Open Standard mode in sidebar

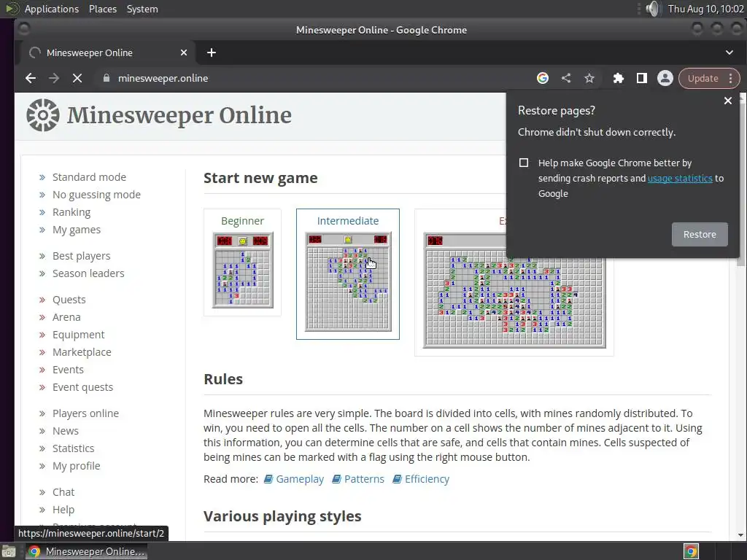(x=89, y=177)
